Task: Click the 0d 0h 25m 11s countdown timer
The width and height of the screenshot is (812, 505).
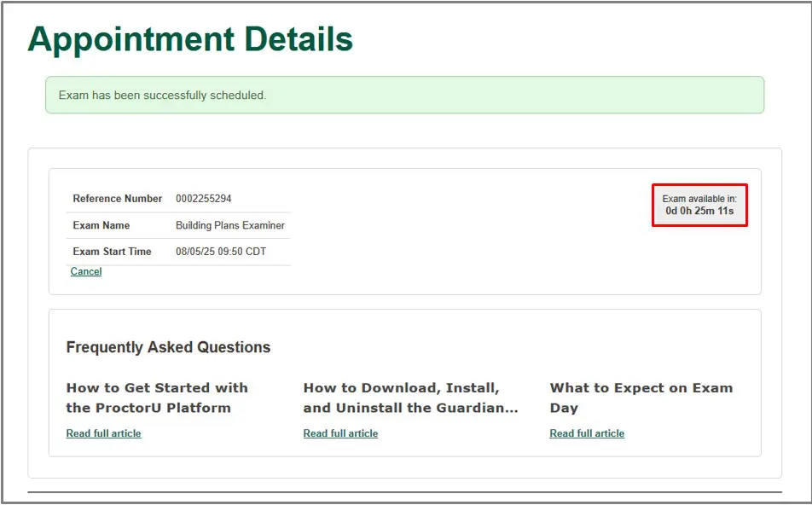Action: pyautogui.click(x=699, y=212)
